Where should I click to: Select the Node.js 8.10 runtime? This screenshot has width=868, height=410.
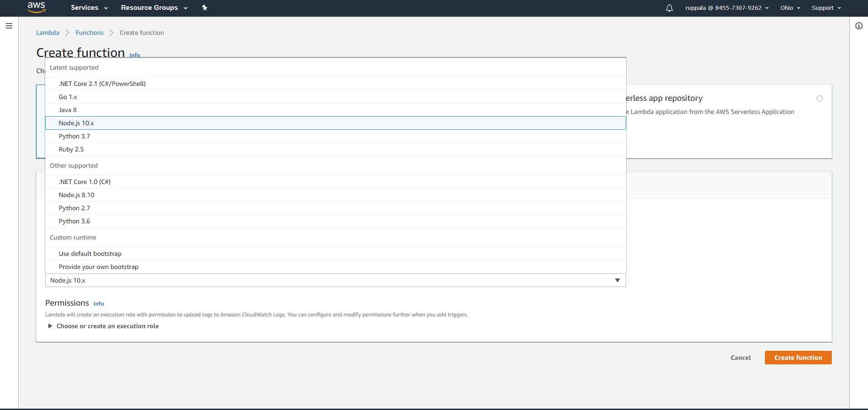(76, 195)
